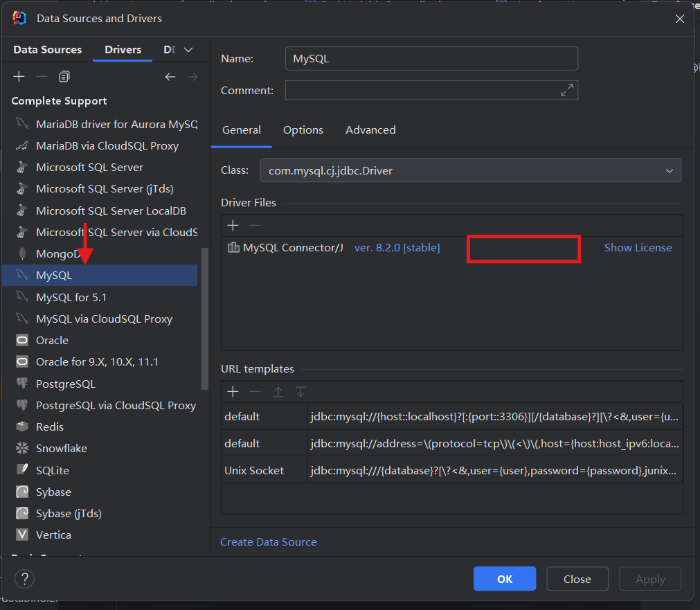700x610 pixels.
Task: Click the Apply button
Action: [x=650, y=579]
